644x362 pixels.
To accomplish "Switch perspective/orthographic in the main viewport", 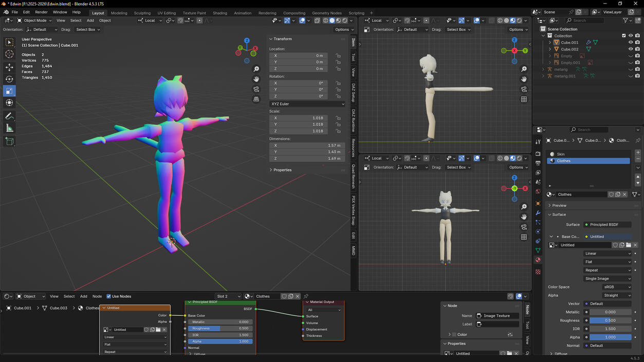I will click(x=256, y=99).
